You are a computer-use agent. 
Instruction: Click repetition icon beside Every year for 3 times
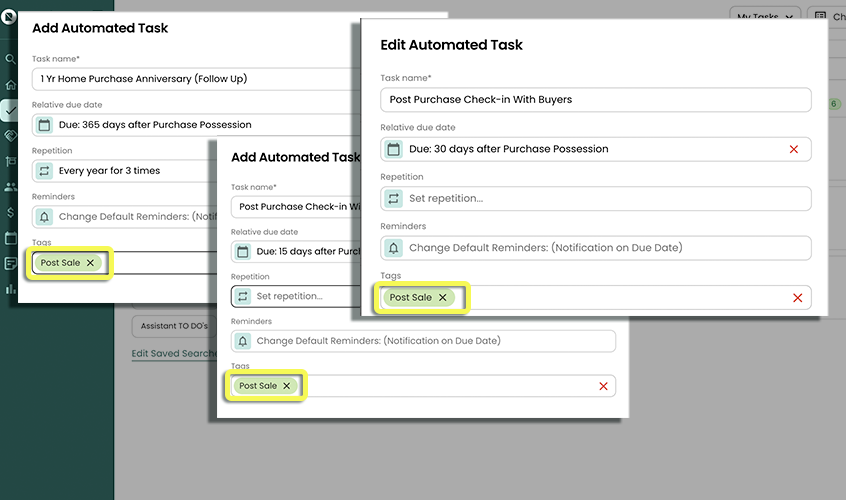[x=44, y=171]
